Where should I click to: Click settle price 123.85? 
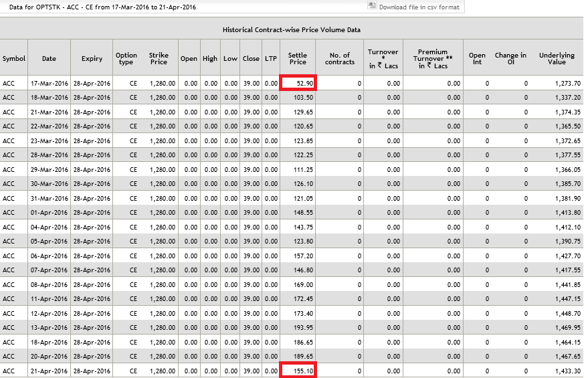point(304,141)
